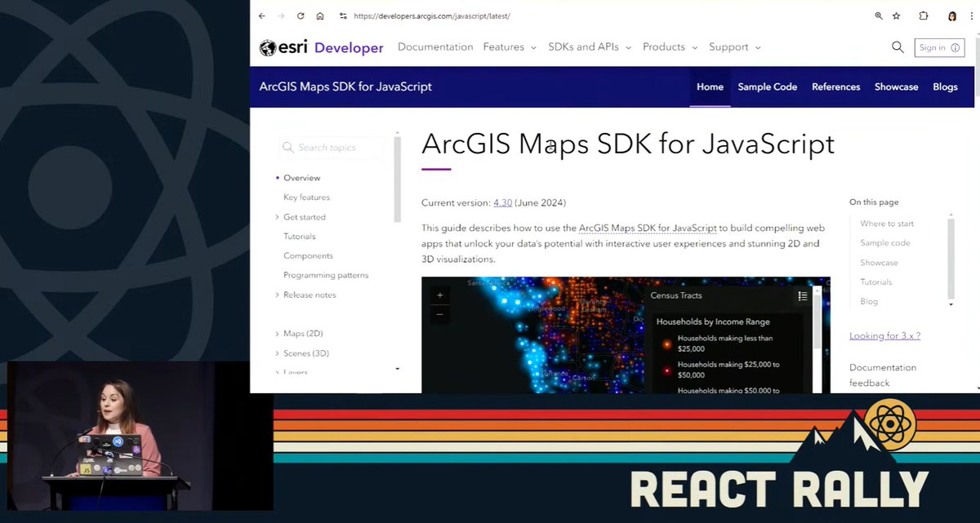
Task: Open the browser profile avatar
Action: [x=952, y=16]
